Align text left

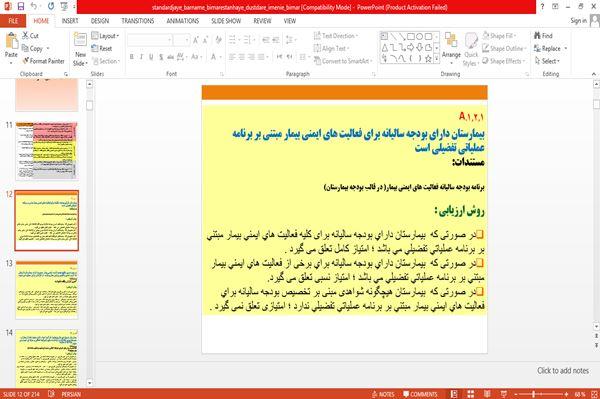(232, 57)
